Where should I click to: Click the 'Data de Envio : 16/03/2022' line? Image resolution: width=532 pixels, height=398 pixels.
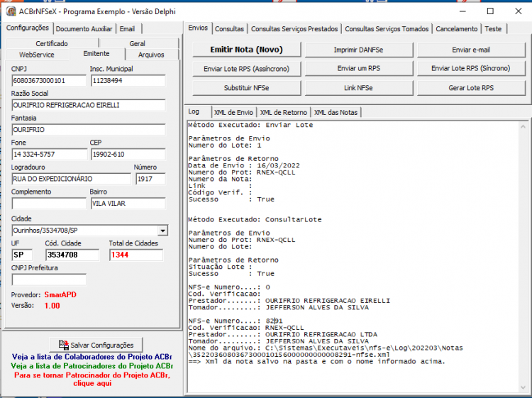point(244,165)
